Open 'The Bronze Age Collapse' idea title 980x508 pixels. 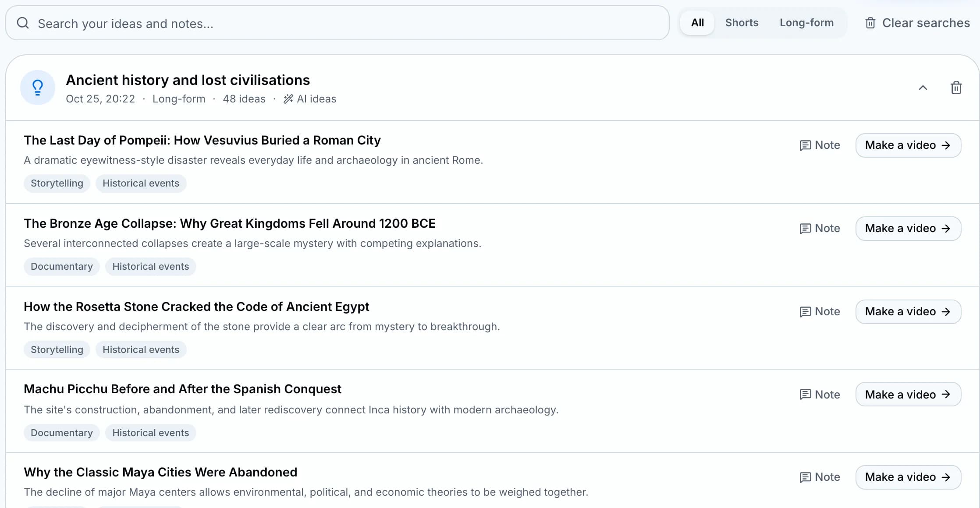[x=230, y=223]
